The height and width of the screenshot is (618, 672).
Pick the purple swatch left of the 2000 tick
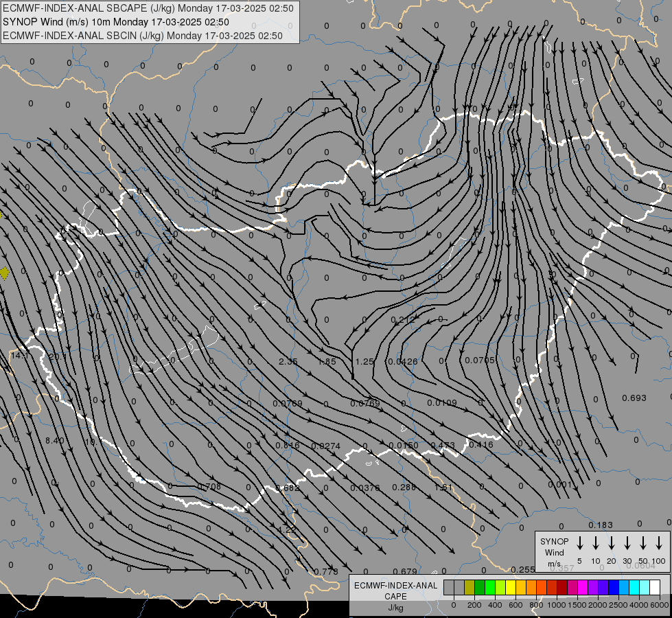point(593,587)
